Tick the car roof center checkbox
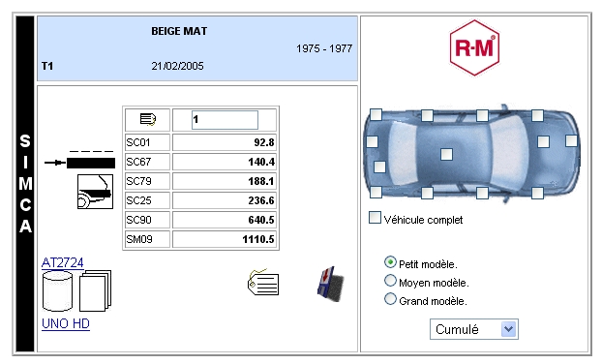The width and height of the screenshot is (602, 364). (x=446, y=154)
